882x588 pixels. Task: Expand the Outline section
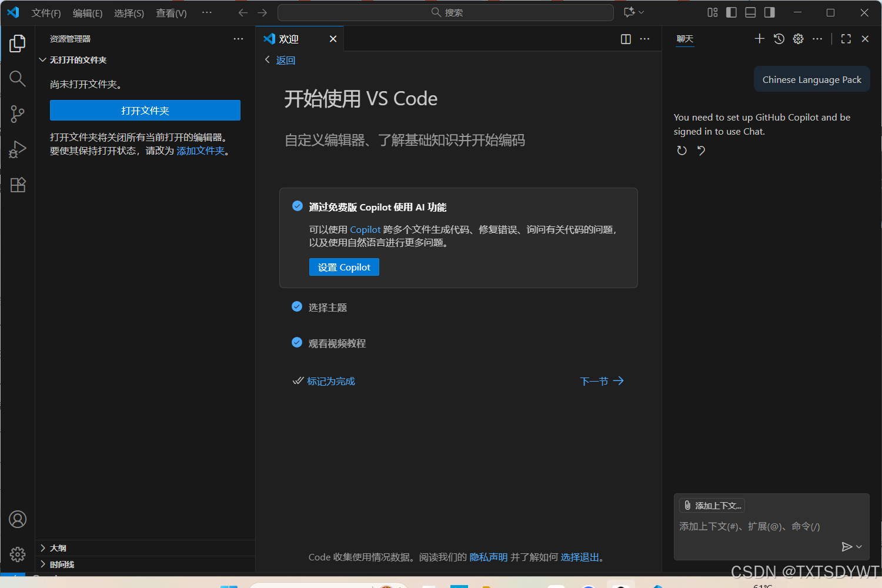pos(145,548)
